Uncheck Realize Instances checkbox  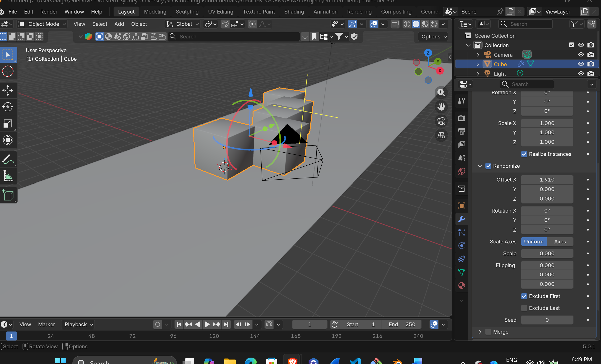click(x=524, y=154)
